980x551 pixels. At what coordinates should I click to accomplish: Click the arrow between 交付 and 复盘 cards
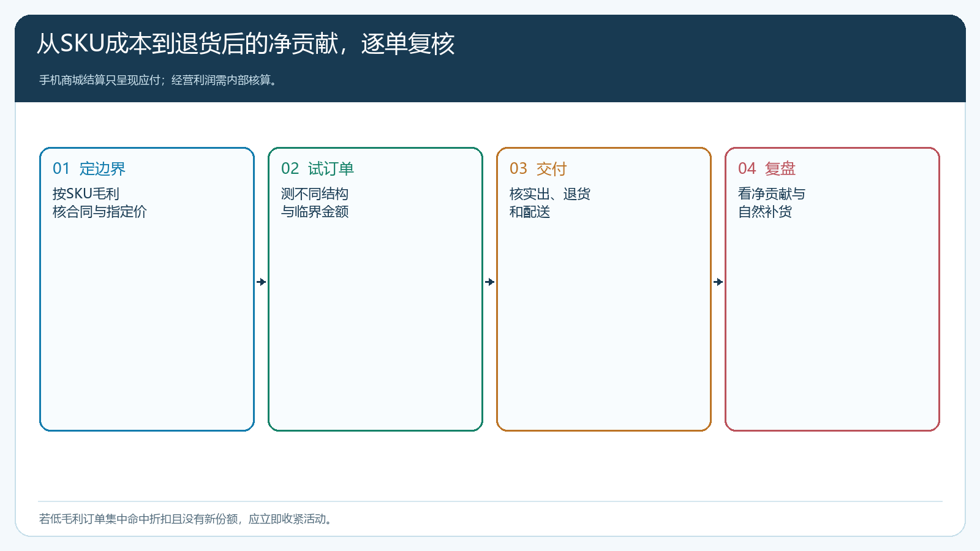pyautogui.click(x=718, y=282)
